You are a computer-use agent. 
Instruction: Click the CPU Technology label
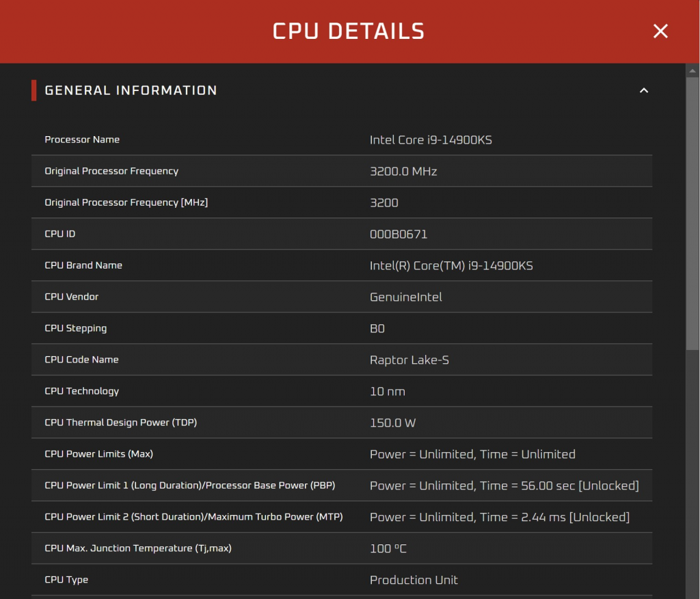[82, 391]
